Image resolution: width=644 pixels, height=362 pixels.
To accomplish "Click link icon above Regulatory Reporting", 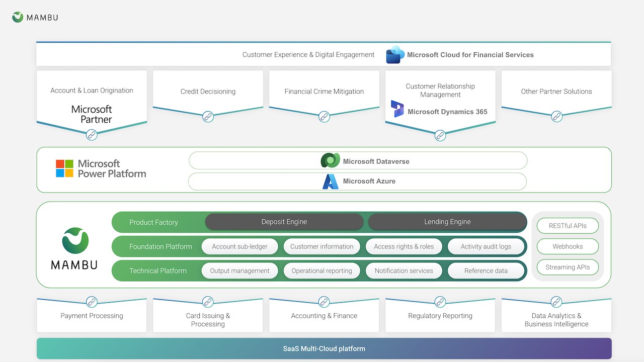I will click(x=440, y=302).
